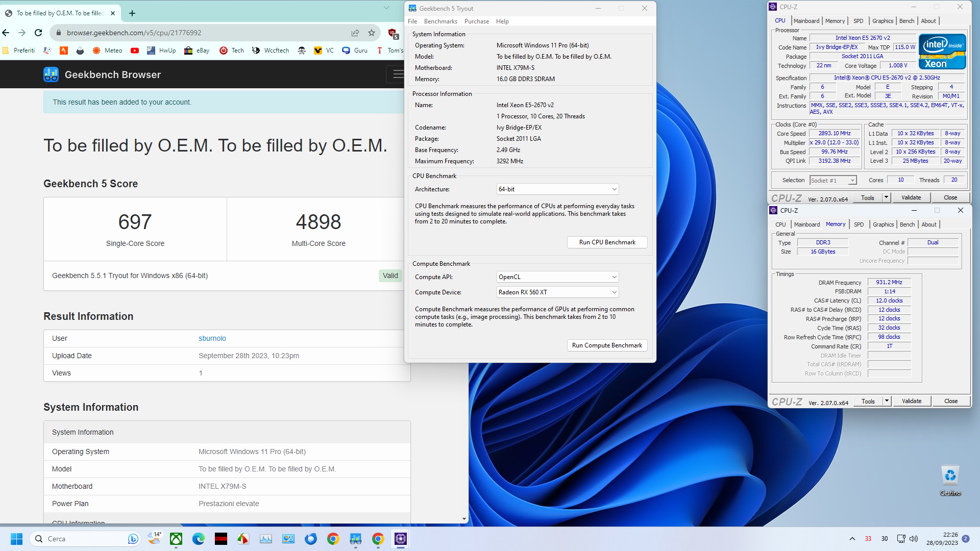The width and height of the screenshot is (980, 551).
Task: Open the uBlock Origin extension icon
Action: 393,34
